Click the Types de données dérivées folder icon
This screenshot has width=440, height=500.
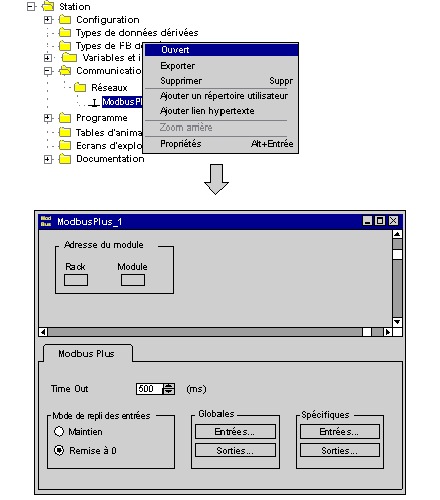tap(65, 33)
